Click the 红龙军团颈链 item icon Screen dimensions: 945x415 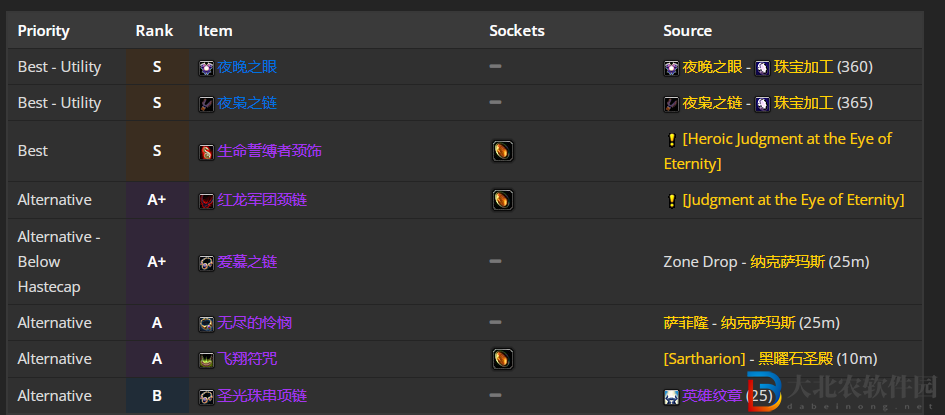tap(207, 201)
